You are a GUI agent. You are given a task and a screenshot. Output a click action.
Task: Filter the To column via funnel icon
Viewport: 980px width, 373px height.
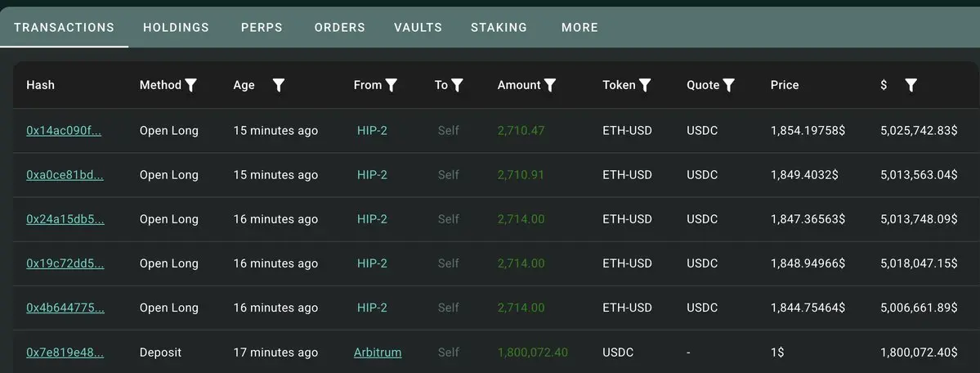click(458, 85)
